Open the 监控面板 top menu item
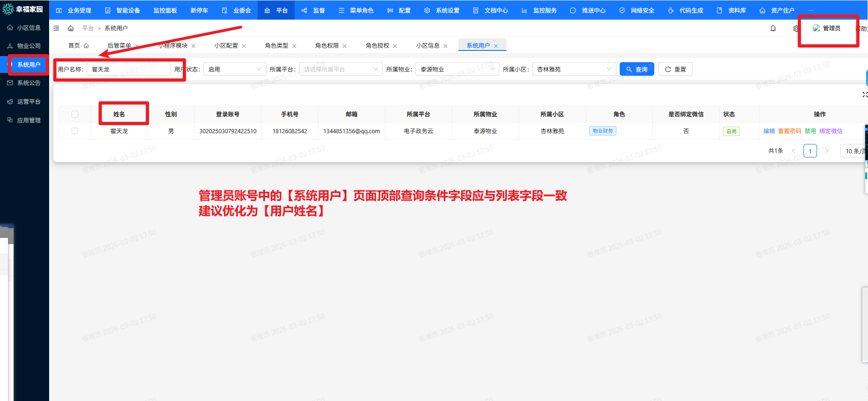 (165, 10)
